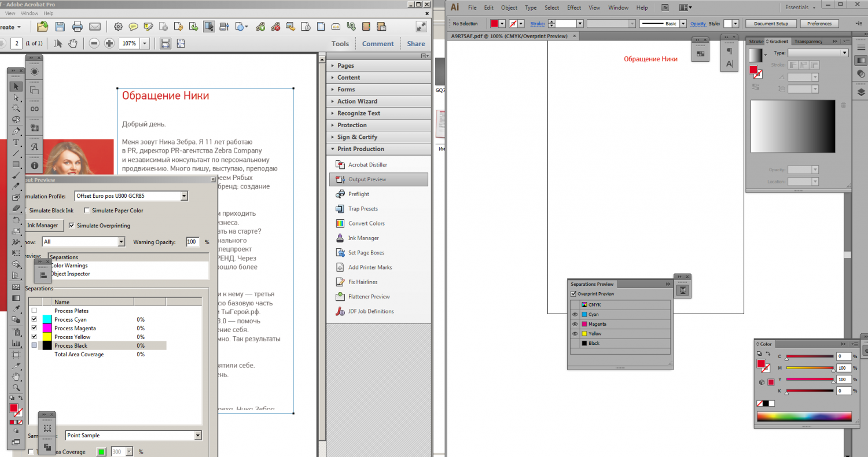
Task: Click Output Preview in Print Production
Action: pos(379,179)
